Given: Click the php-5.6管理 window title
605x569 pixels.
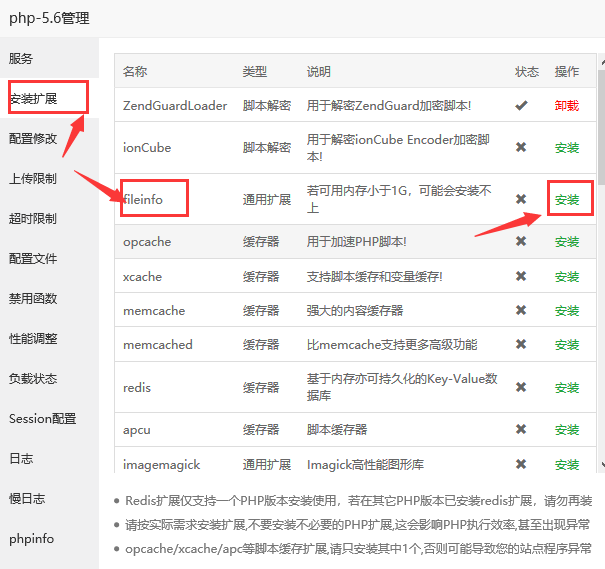Looking at the screenshot, I should click(49, 18).
